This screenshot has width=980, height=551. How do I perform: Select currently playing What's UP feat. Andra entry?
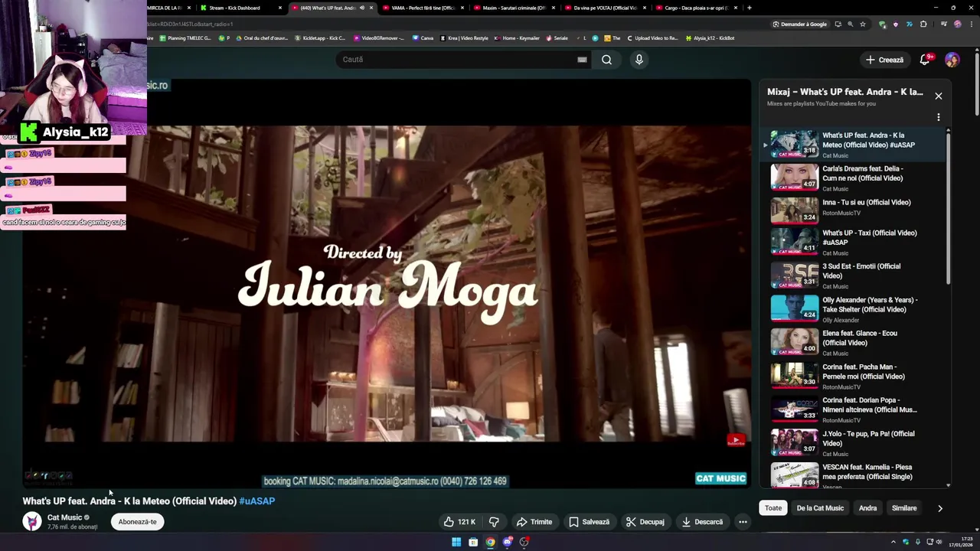pos(855,145)
